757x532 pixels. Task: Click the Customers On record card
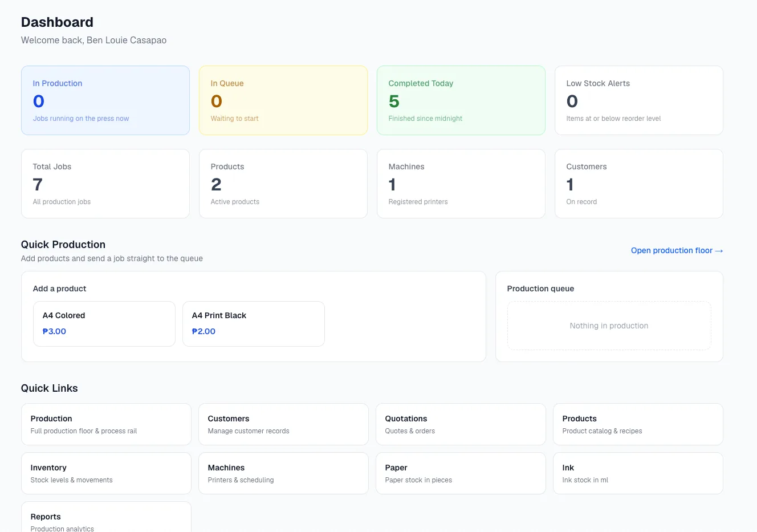(x=639, y=184)
